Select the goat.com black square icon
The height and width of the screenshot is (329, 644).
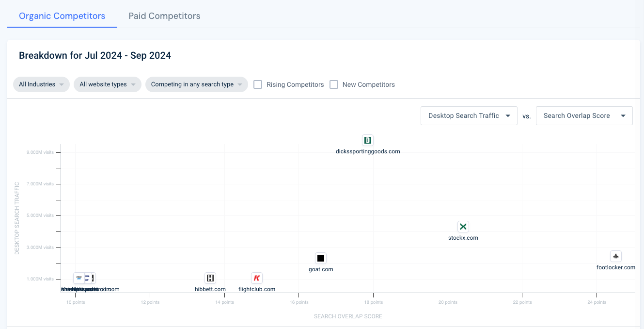[321, 258]
